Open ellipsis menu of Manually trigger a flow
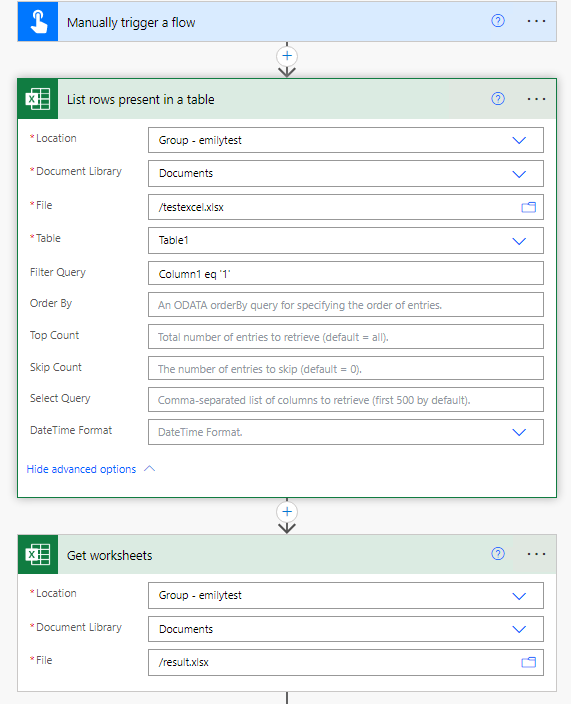 [x=536, y=21]
